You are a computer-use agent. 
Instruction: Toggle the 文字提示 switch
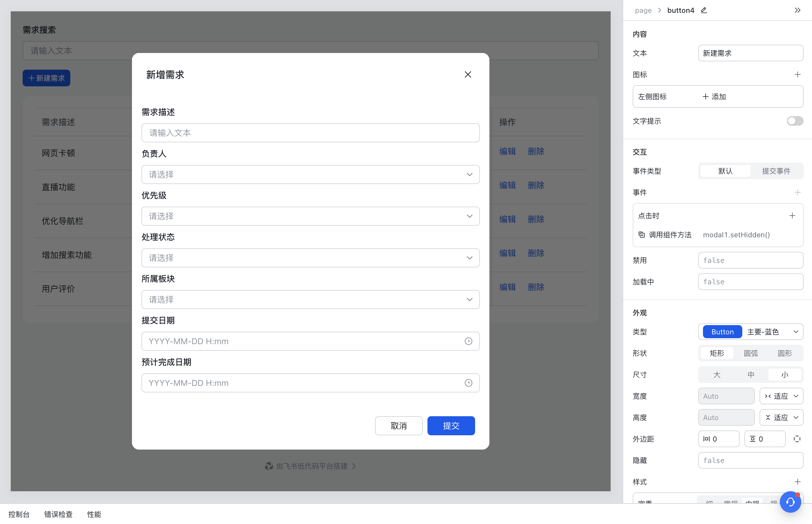click(x=795, y=121)
